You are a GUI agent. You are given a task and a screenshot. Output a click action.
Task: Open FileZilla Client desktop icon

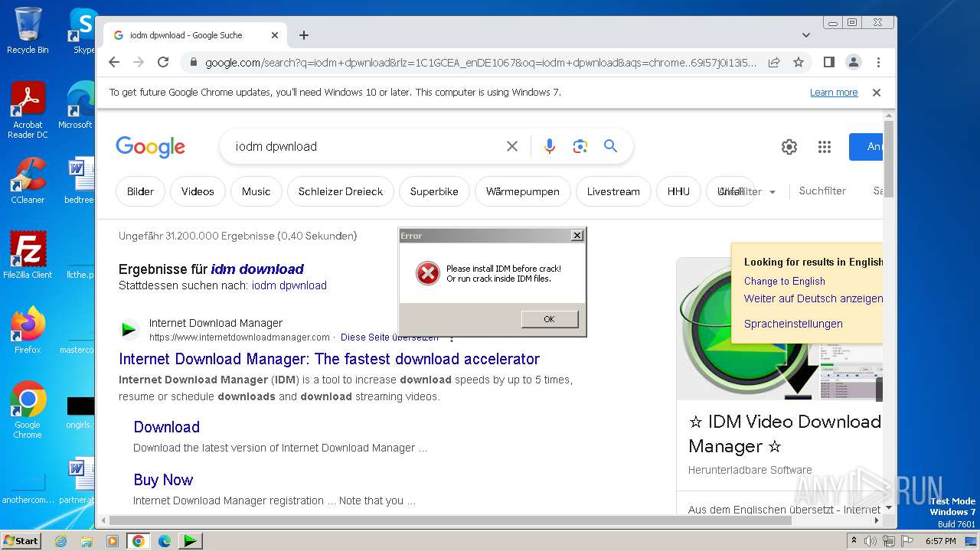[28, 255]
